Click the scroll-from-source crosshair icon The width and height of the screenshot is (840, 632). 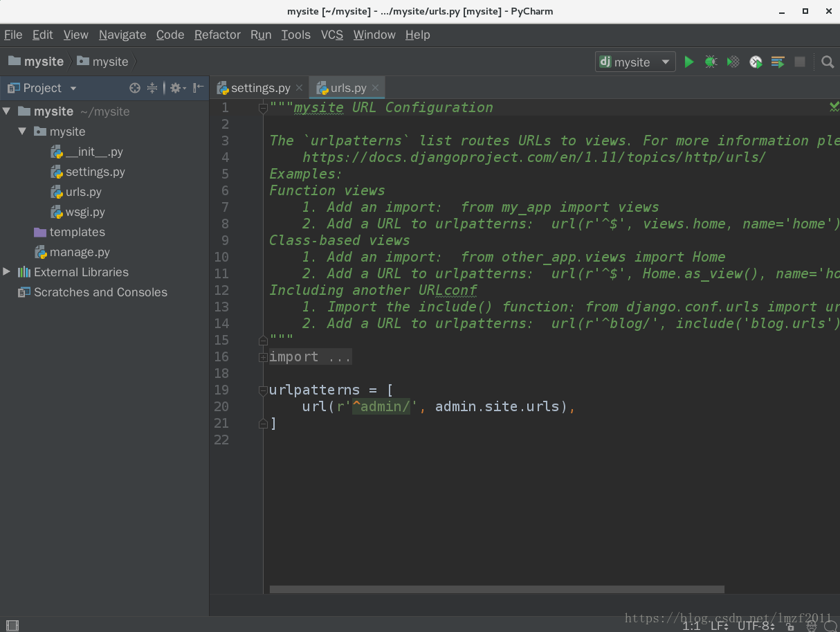[x=135, y=88]
